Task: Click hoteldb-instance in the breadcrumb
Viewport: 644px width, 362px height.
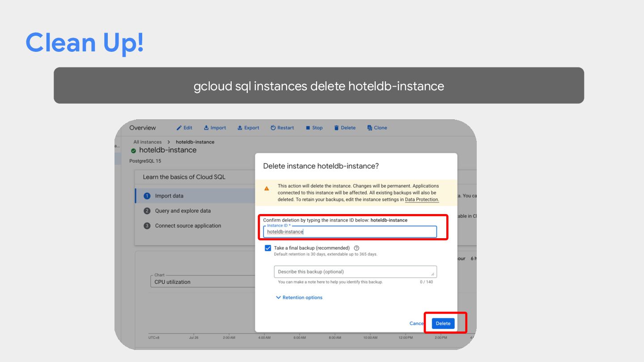Action: pos(195,142)
